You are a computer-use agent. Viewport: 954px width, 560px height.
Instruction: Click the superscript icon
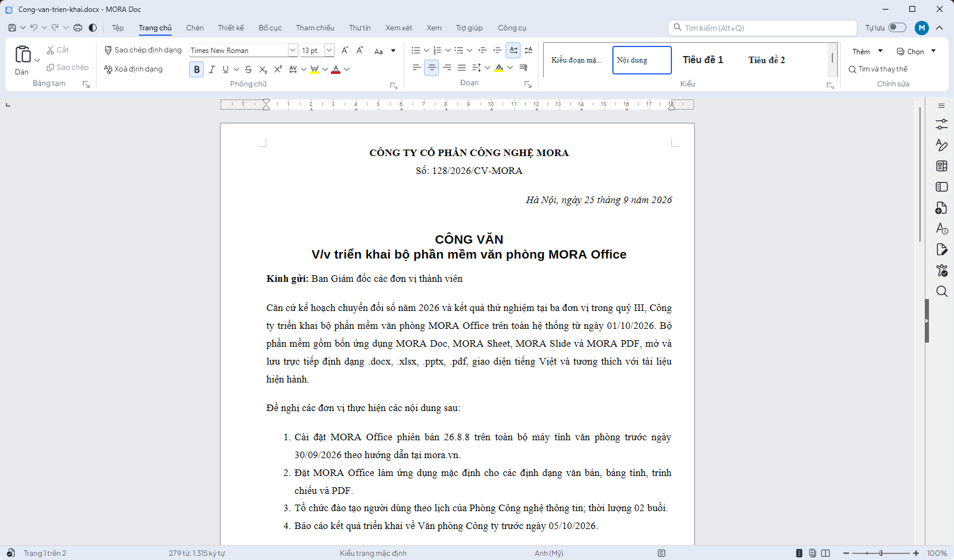tap(278, 70)
